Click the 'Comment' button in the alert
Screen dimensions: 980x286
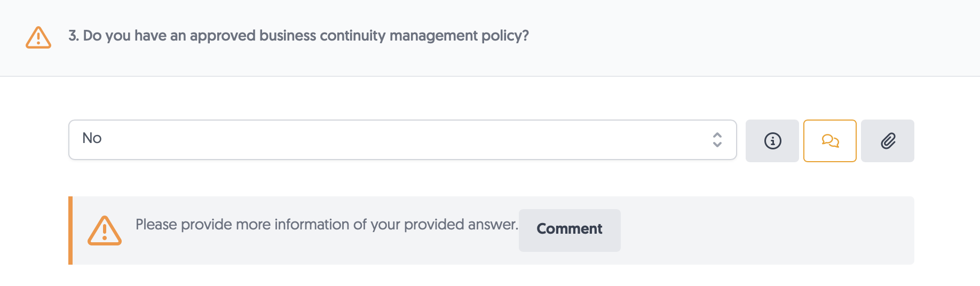[x=570, y=230]
